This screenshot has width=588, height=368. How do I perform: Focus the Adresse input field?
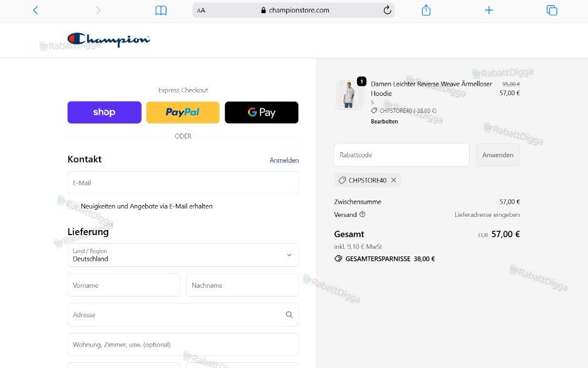[x=183, y=315]
